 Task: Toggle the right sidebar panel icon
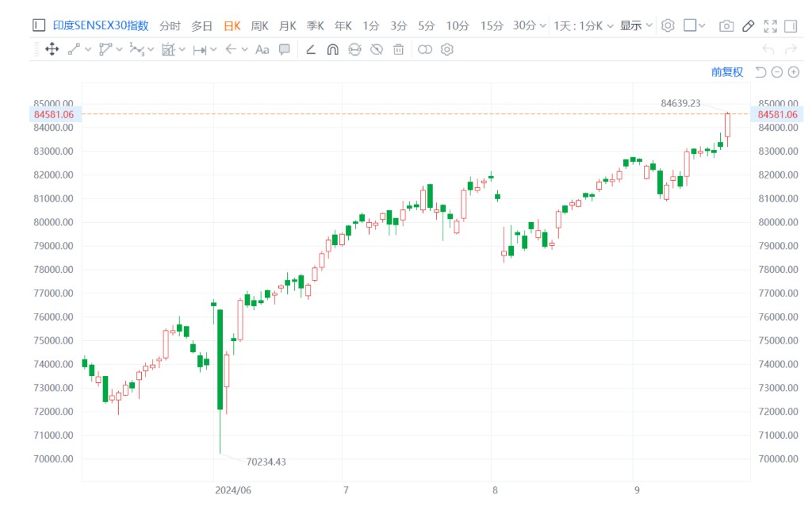pyautogui.click(x=791, y=25)
